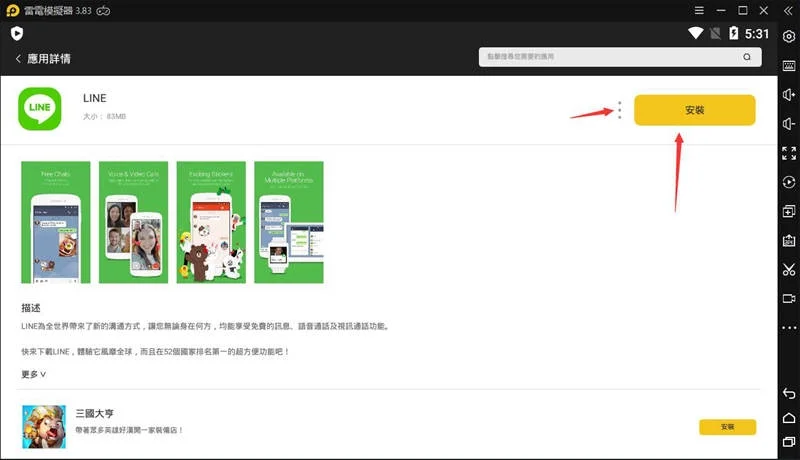Click the no-SIM signal status icon

[715, 33]
